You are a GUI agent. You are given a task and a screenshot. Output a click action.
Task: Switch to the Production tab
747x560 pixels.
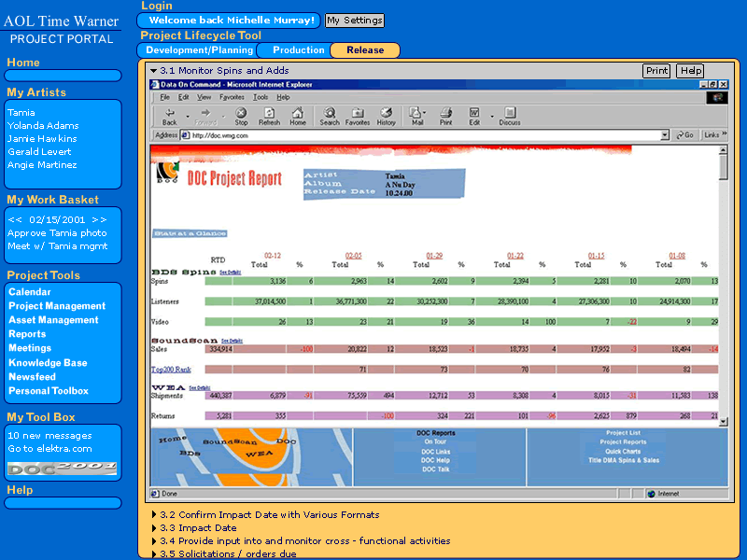tap(298, 50)
